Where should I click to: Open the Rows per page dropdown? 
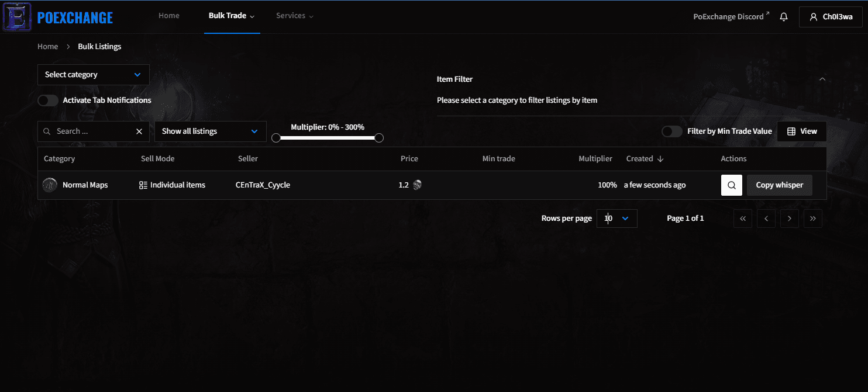click(617, 218)
